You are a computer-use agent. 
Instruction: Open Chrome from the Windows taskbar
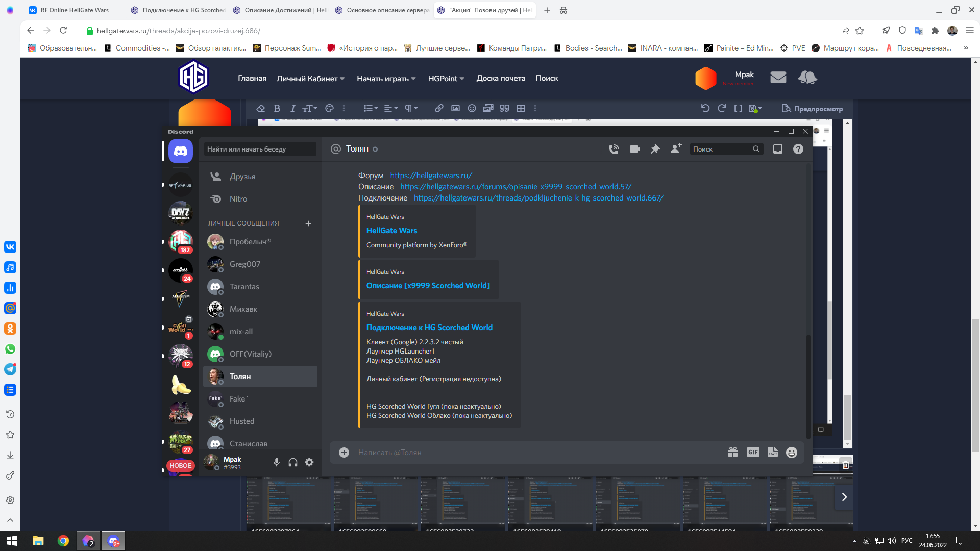63,541
